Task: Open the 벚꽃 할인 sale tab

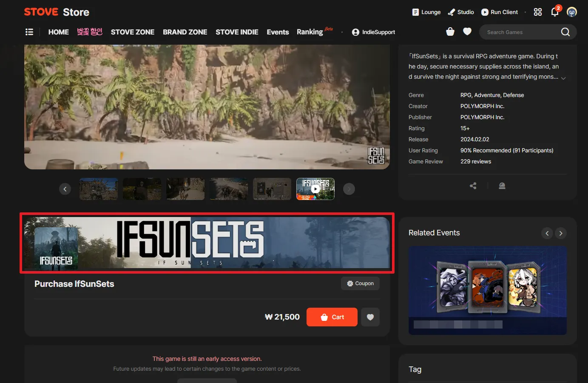Action: point(90,32)
